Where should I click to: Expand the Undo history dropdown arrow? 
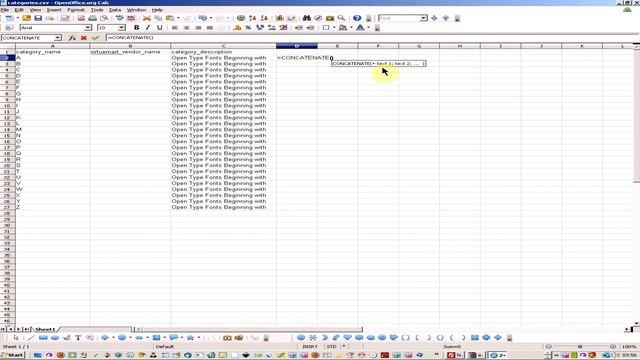pos(211,18)
